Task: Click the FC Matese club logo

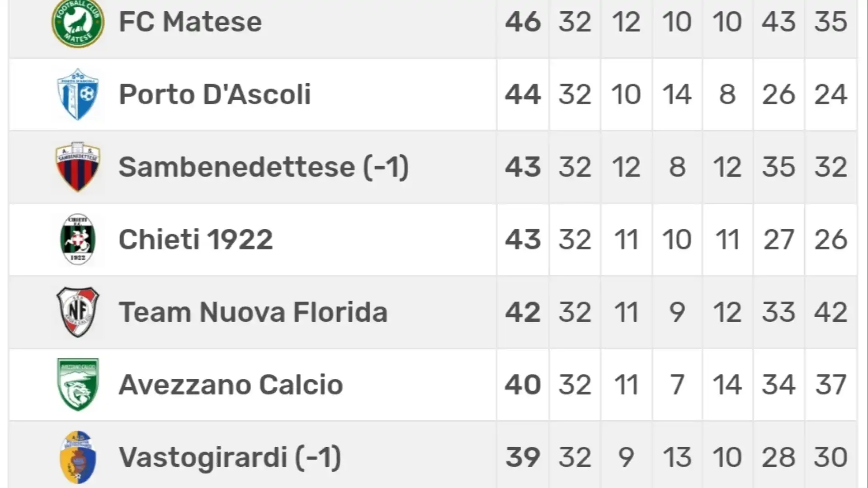Action: tap(78, 22)
